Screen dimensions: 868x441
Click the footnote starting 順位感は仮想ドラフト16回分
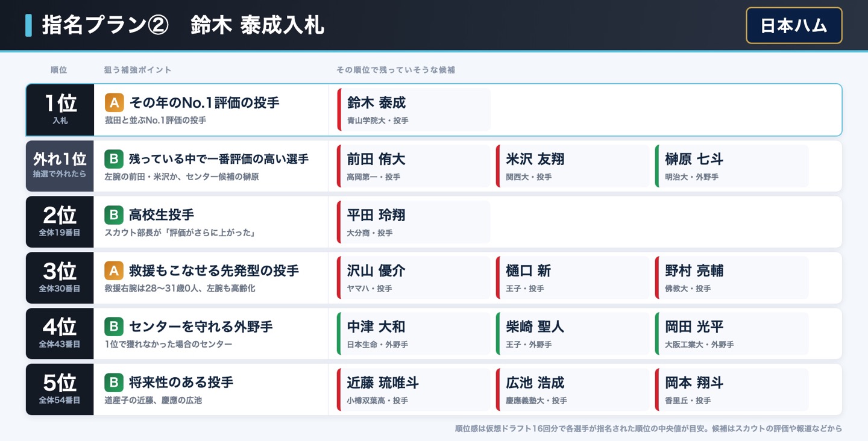click(649, 429)
